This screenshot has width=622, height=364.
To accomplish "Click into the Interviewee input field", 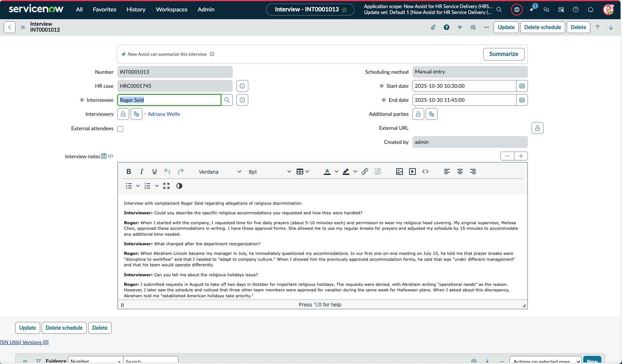I will 169,100.
